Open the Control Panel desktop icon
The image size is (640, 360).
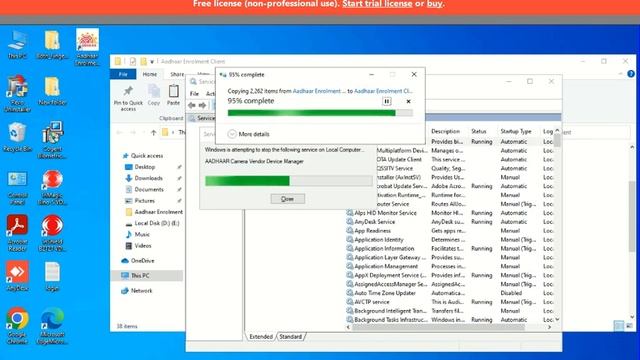click(17, 188)
